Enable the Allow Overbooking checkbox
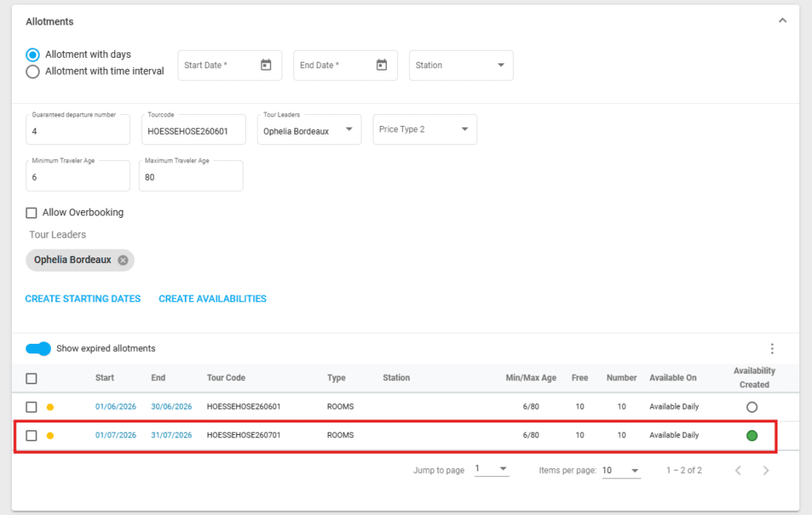812x515 pixels. (32, 212)
